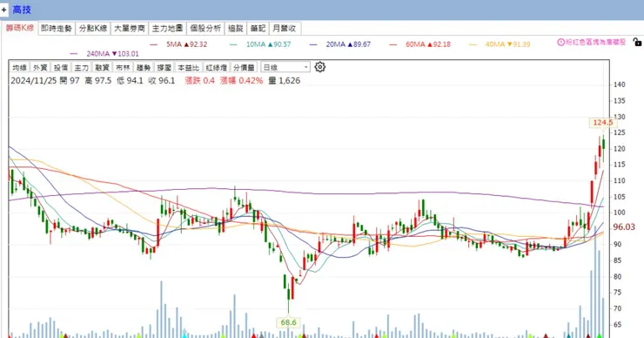The image size is (644, 338).
Task: Go to the 月營收 tab
Action: pyautogui.click(x=285, y=29)
